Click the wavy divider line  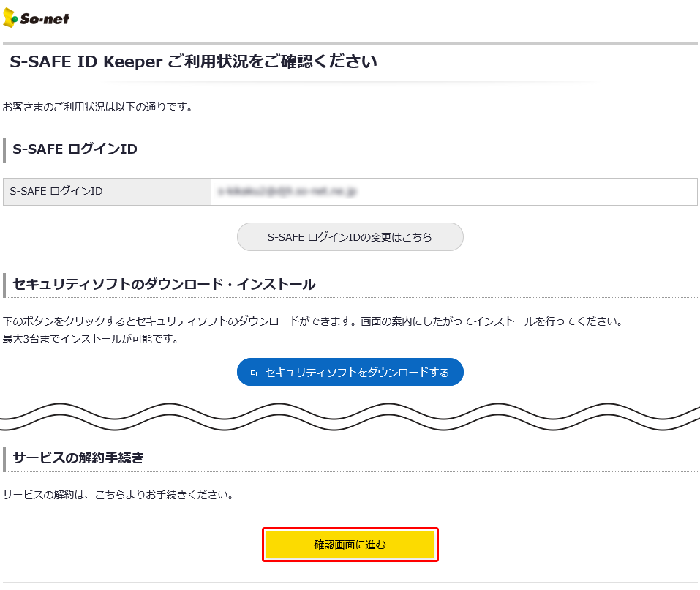click(350, 417)
